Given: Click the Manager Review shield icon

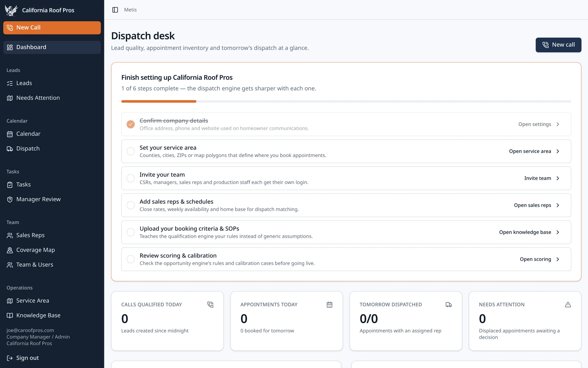Looking at the screenshot, I should 10,199.
